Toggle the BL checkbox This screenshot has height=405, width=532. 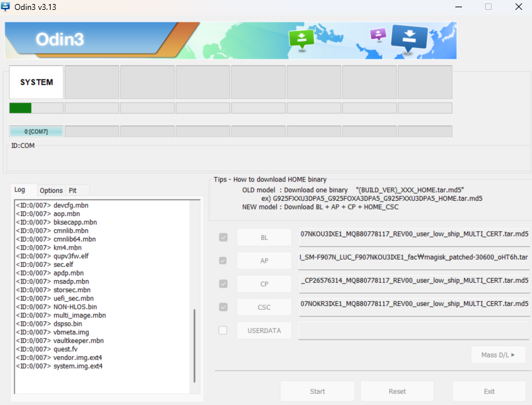(223, 237)
